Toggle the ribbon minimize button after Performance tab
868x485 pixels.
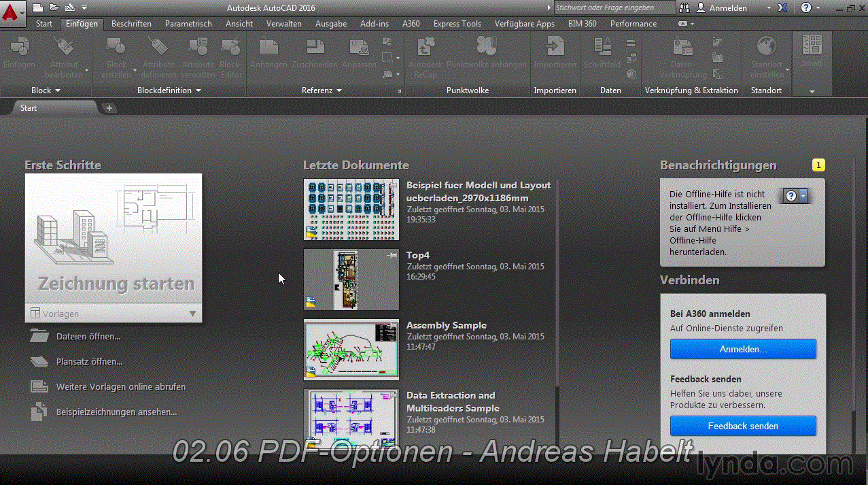(x=683, y=24)
